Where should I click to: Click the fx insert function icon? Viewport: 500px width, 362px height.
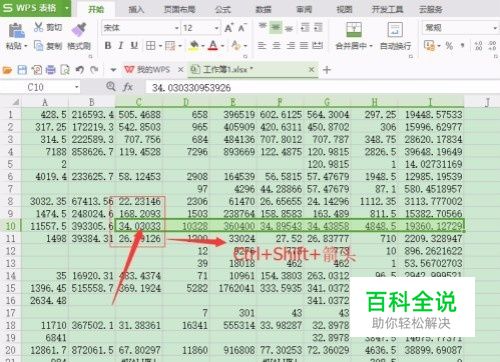click(x=128, y=87)
